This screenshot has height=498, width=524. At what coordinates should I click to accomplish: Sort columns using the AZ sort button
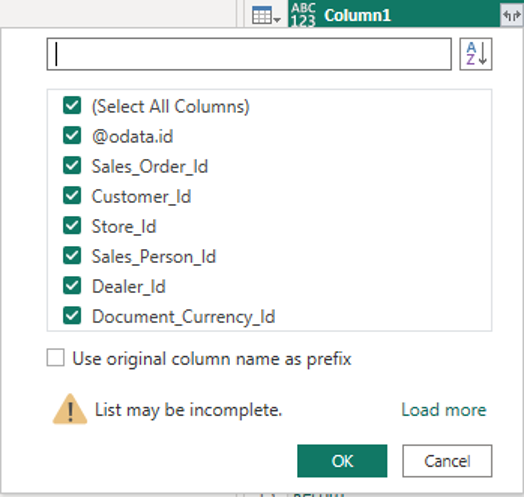click(476, 54)
